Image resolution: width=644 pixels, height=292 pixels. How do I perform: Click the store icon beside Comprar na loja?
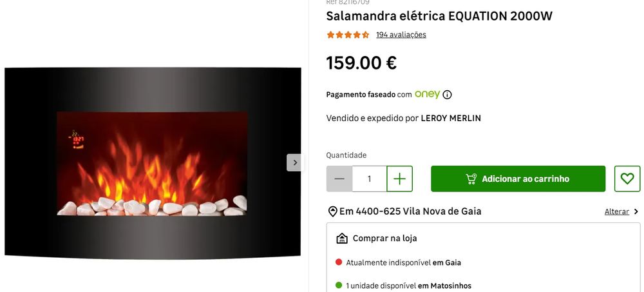pyautogui.click(x=342, y=238)
